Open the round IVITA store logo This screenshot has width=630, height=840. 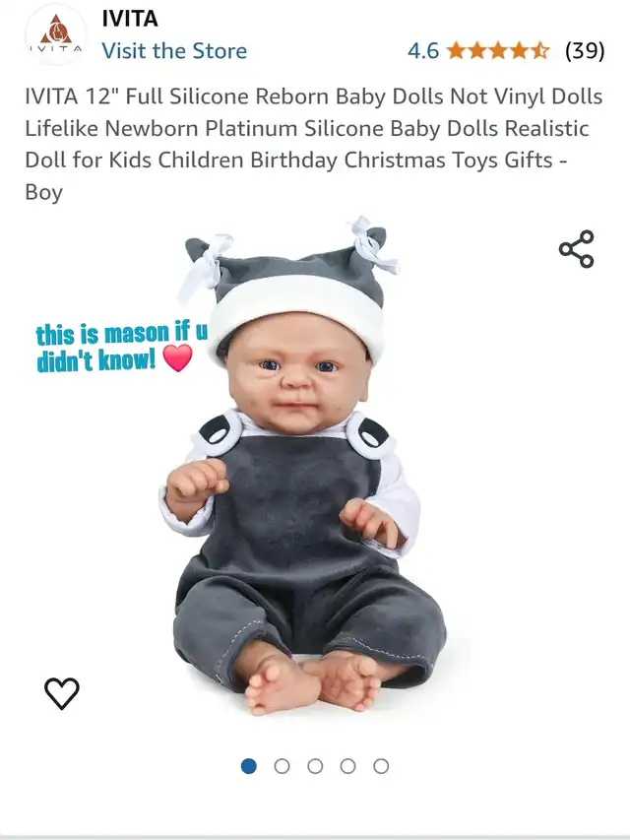(x=56, y=35)
